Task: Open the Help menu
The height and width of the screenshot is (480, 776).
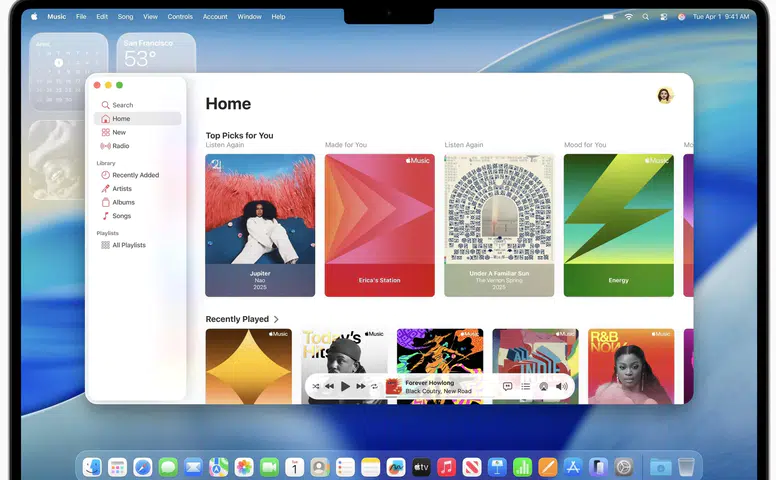Action: [278, 16]
